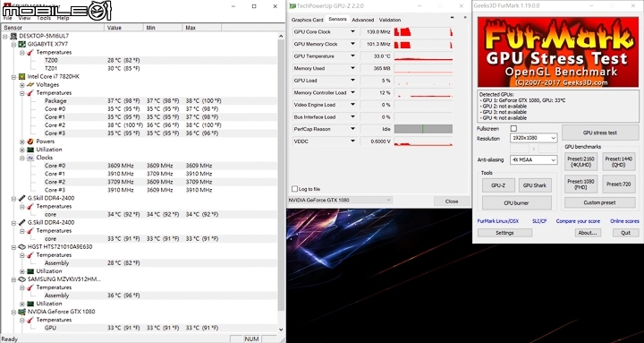This screenshot has height=343, width=644.
Task: Open the SLI/CF link
Action: (539, 221)
